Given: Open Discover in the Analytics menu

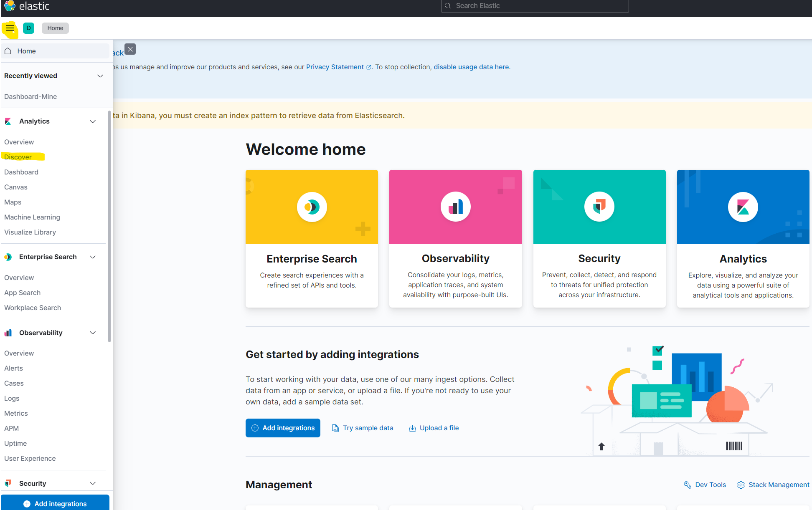Looking at the screenshot, I should 18,157.
